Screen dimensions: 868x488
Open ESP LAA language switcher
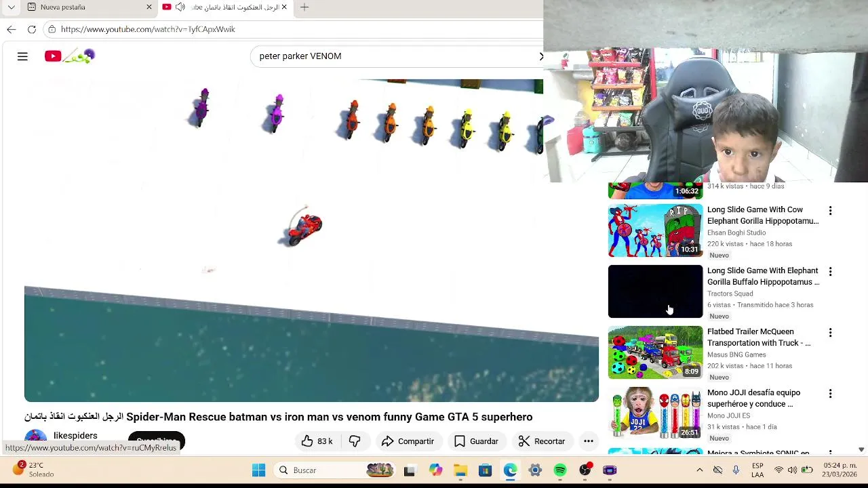click(757, 470)
